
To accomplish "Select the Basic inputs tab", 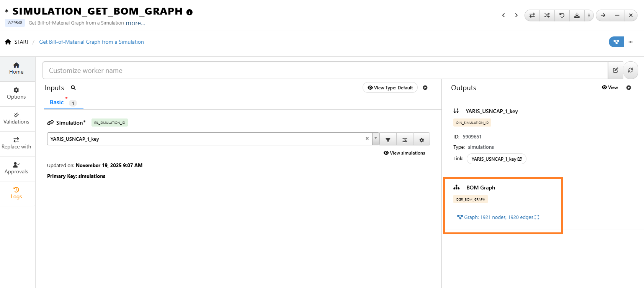I will click(x=57, y=102).
